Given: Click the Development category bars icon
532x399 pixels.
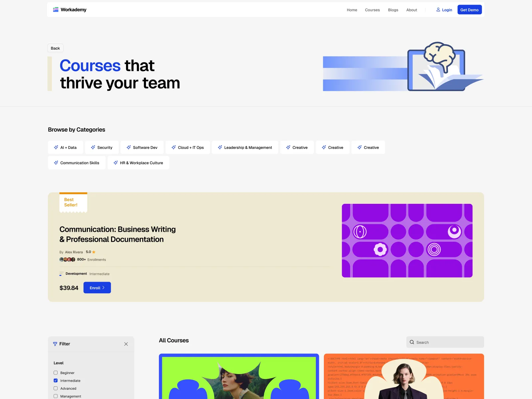Looking at the screenshot, I should (x=62, y=274).
